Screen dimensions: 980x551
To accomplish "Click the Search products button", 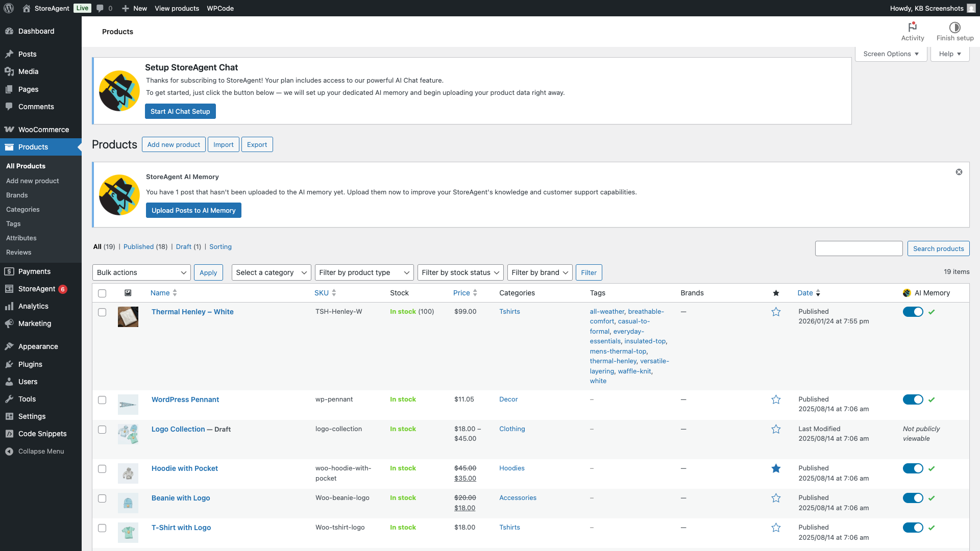I will click(938, 248).
